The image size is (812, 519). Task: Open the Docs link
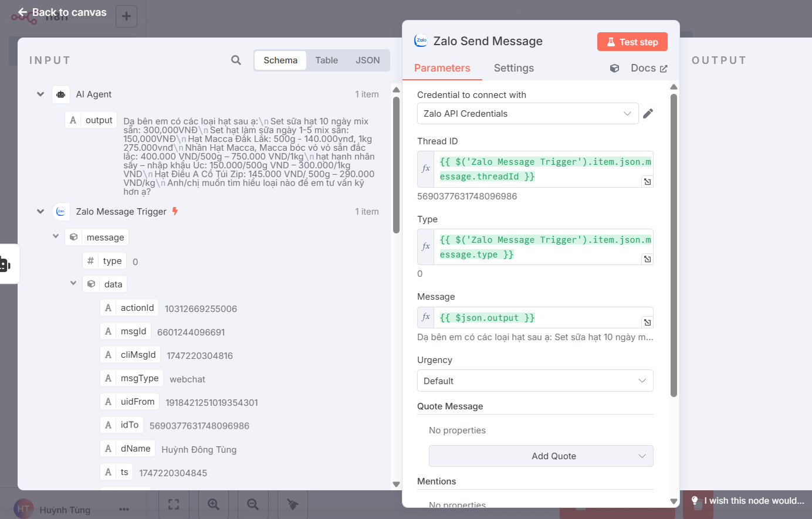pyautogui.click(x=649, y=68)
